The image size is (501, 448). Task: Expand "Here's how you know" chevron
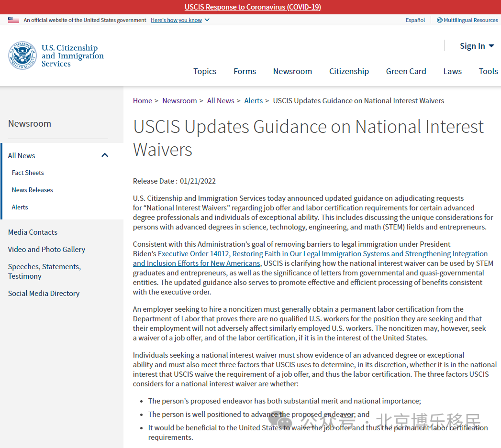(x=207, y=20)
